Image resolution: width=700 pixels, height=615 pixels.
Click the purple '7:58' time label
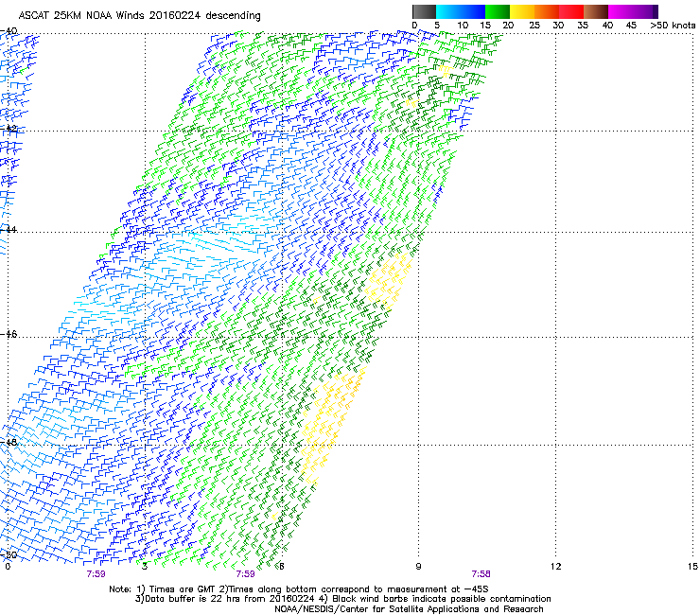tap(481, 574)
